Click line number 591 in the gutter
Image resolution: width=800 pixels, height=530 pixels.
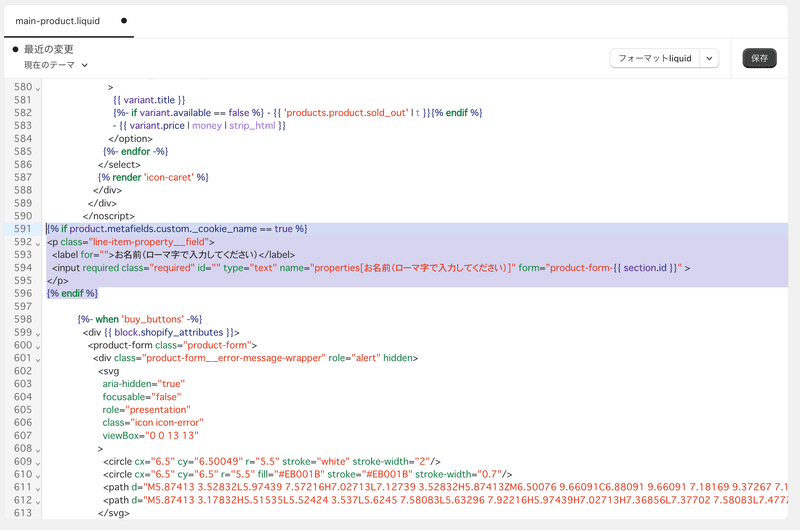coord(19,229)
